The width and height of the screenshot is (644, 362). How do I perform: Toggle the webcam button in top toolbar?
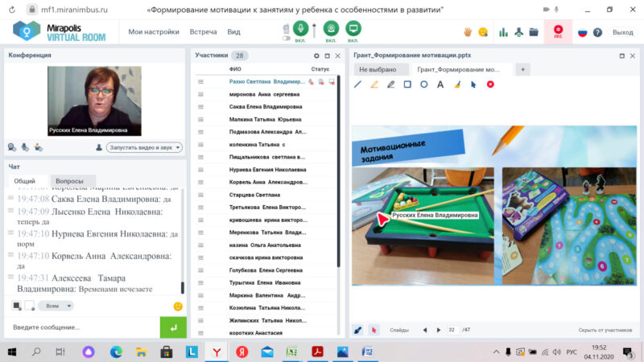[x=331, y=28]
